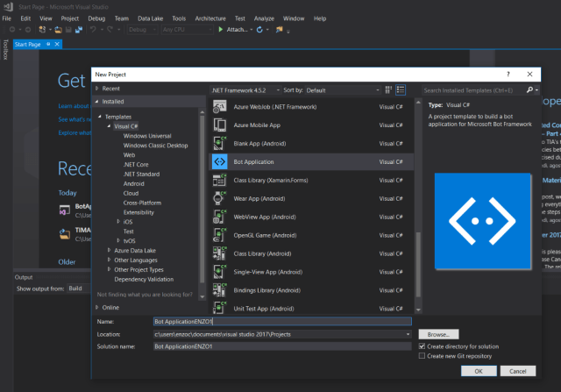The width and height of the screenshot is (561, 392).
Task: Click the recent BotAp project icon on Start Page
Action: click(x=64, y=210)
